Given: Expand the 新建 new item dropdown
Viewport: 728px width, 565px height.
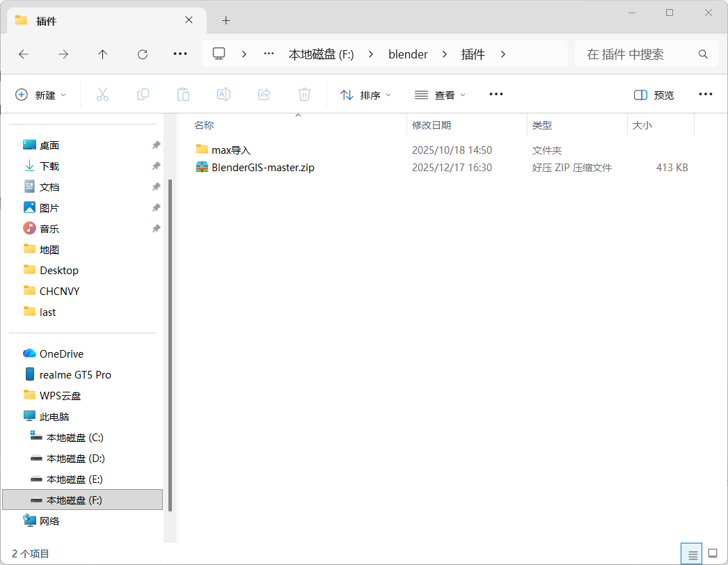Looking at the screenshot, I should (x=41, y=95).
